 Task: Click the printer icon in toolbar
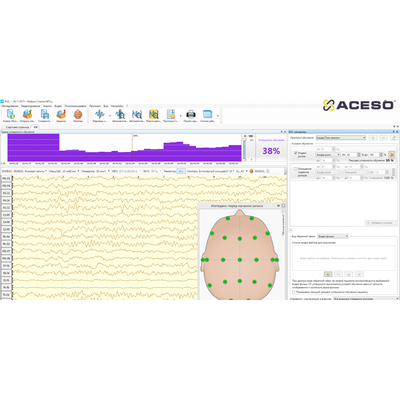[191, 114]
